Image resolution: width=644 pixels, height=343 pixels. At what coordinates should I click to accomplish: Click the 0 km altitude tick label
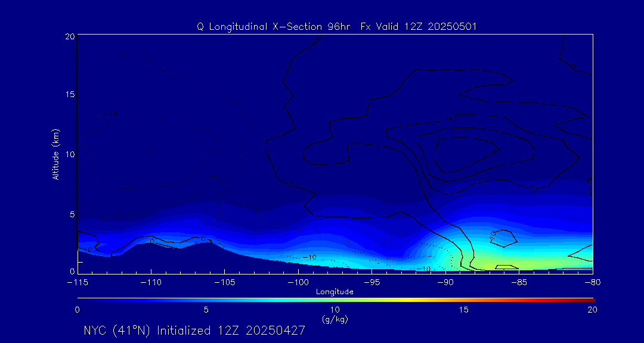[x=72, y=271]
